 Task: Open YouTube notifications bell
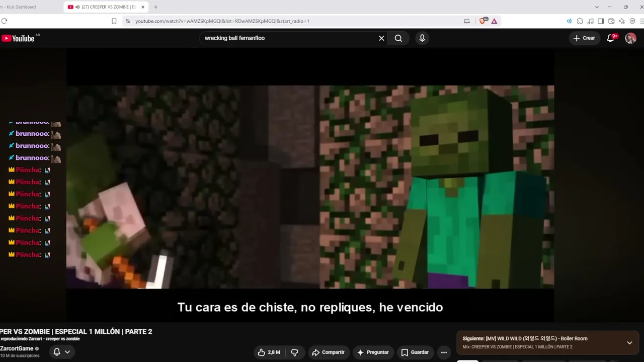coord(611,38)
